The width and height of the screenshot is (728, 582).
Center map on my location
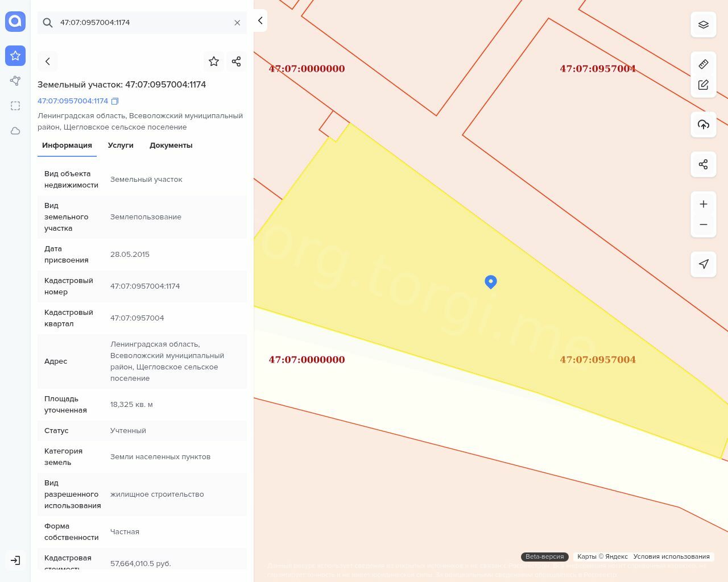(703, 264)
